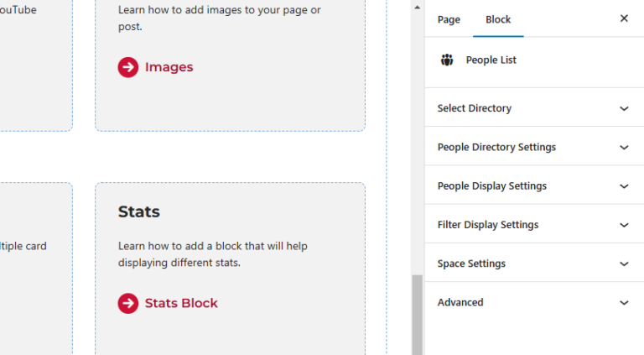Click the Stats card description paragraph

(x=213, y=254)
